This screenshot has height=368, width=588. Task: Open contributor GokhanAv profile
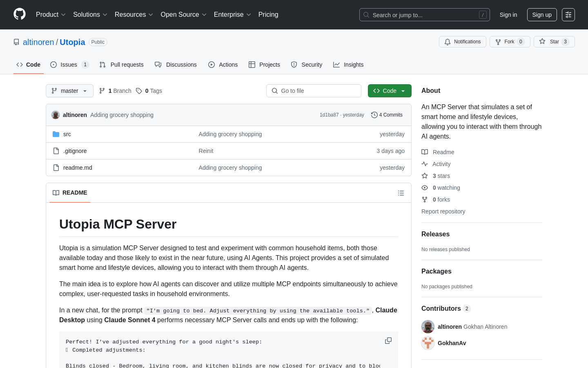452,343
